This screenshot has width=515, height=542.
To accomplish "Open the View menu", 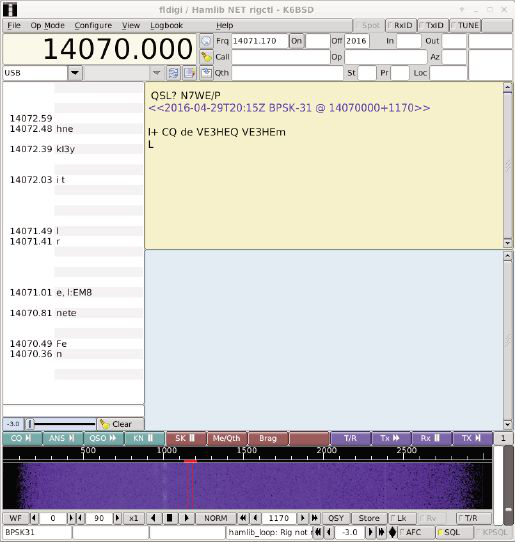I will click(x=131, y=25).
